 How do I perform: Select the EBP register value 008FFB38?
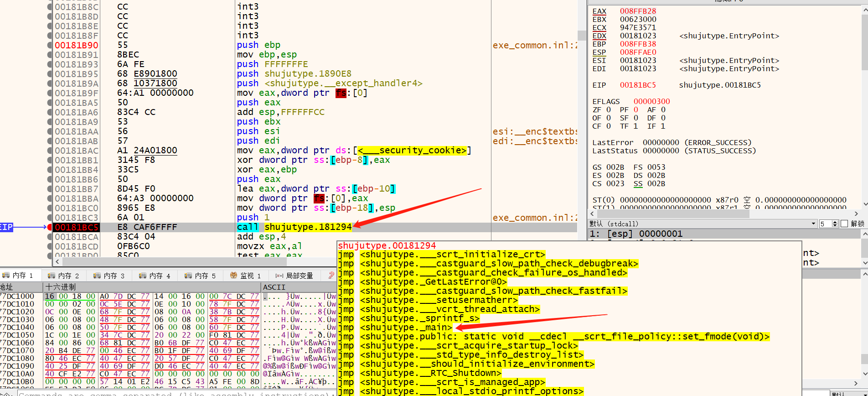coord(638,44)
